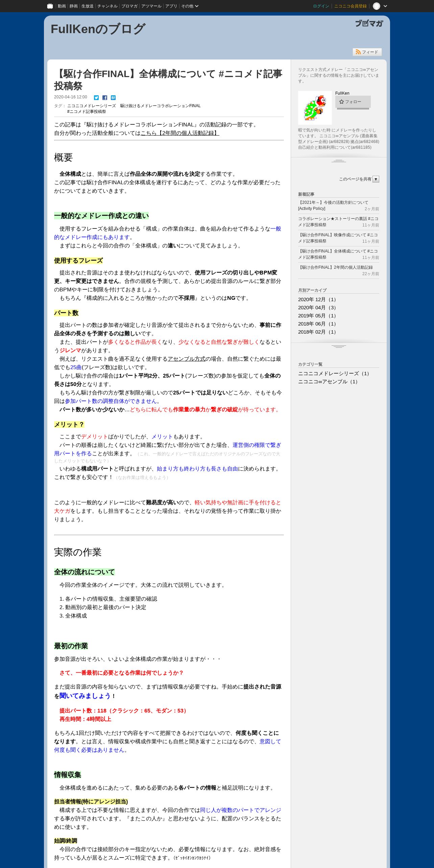Click heading 全体の流れについて
Screen dimensions: 434x868
tap(85, 572)
